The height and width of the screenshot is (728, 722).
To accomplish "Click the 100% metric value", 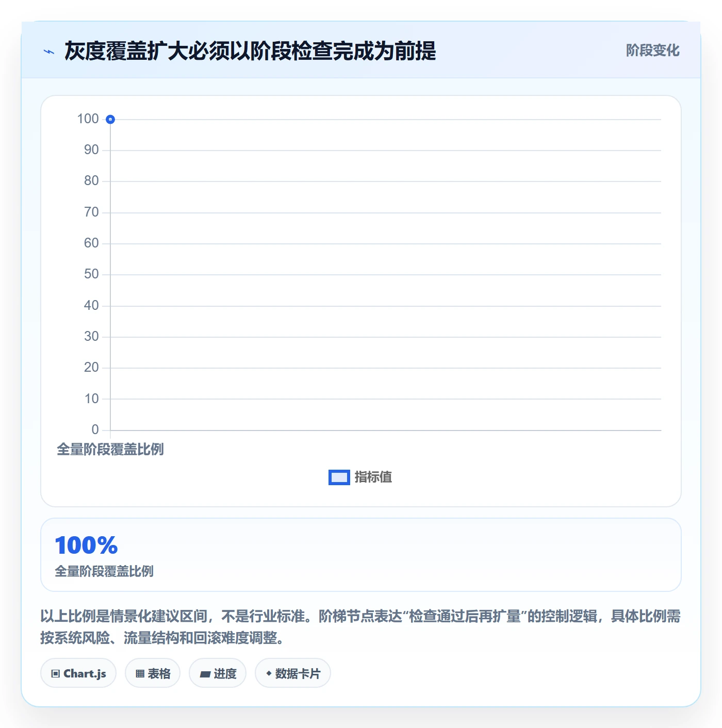I will click(x=87, y=545).
